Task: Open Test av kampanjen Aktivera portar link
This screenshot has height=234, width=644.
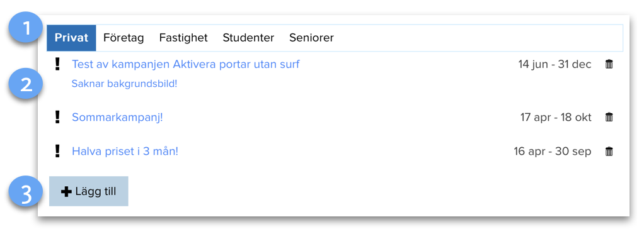Action: pyautogui.click(x=186, y=64)
